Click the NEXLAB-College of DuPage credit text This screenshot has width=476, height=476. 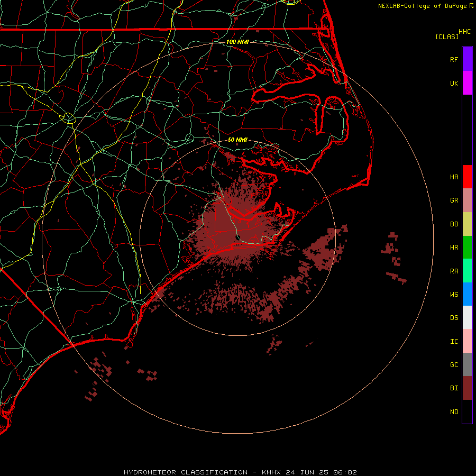(422, 6)
